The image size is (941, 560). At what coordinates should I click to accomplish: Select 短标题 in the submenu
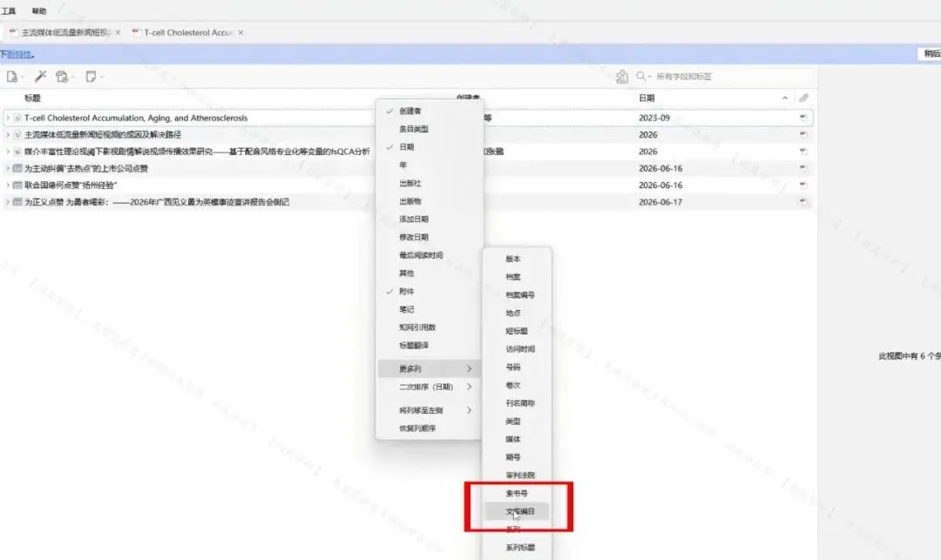[517, 331]
